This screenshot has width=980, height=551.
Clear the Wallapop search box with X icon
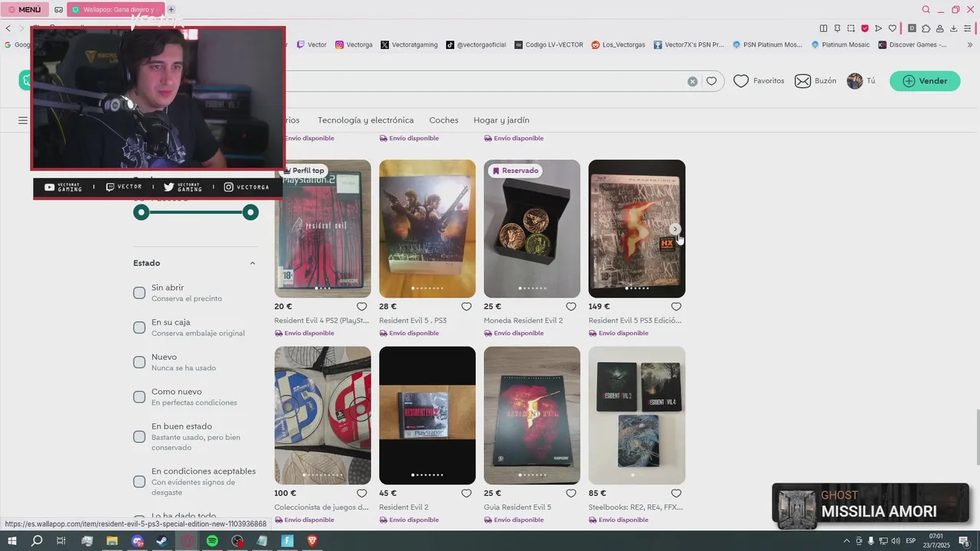tap(693, 81)
